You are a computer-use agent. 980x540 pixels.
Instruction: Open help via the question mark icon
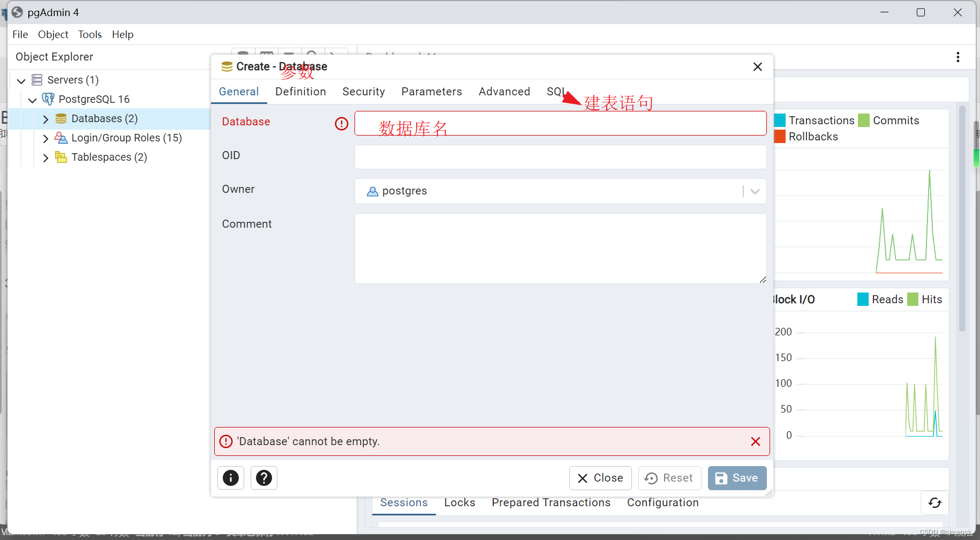264,478
